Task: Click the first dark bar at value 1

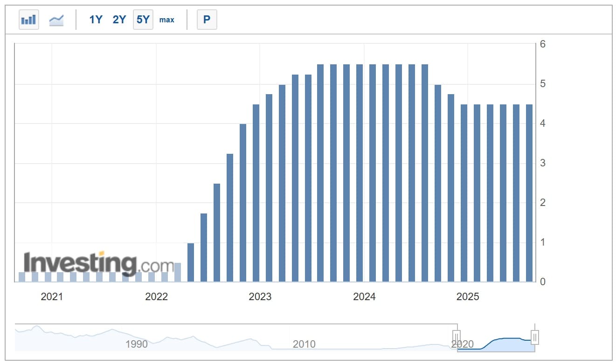Action: tap(190, 262)
